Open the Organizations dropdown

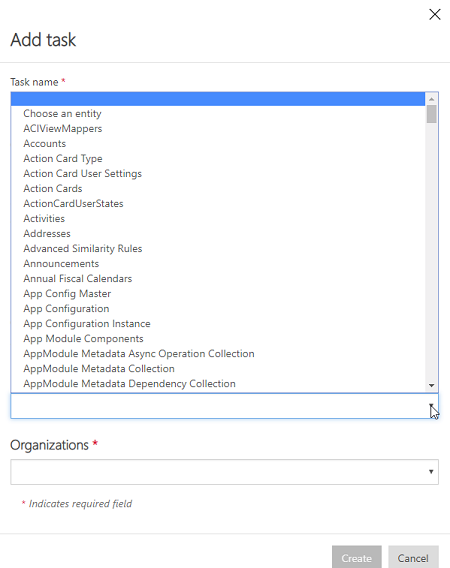(224, 472)
